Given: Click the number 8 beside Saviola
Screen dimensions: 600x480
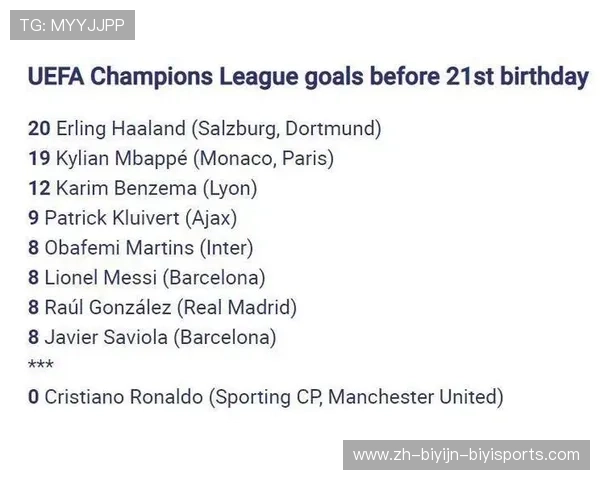Looking at the screenshot, I should tap(34, 338).
